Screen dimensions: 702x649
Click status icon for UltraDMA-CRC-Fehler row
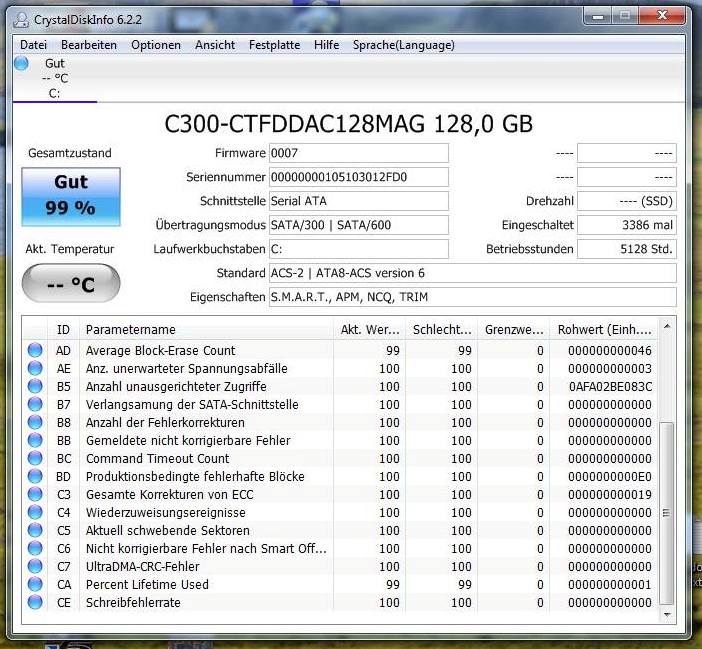click(35, 566)
